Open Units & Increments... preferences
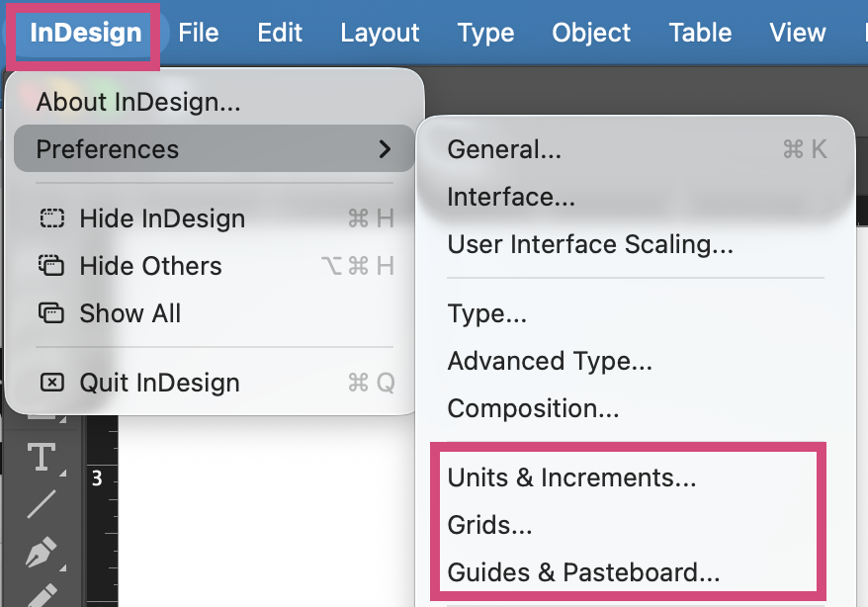Image resolution: width=868 pixels, height=607 pixels. tap(636, 477)
